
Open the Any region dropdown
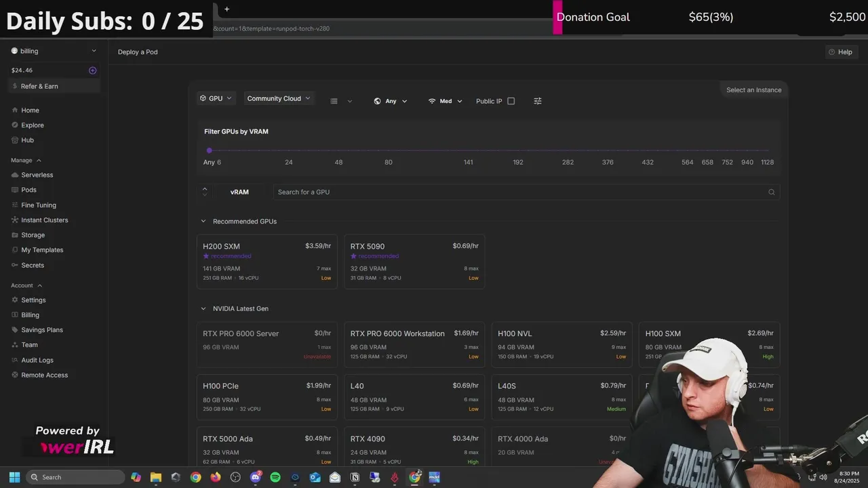(x=391, y=101)
